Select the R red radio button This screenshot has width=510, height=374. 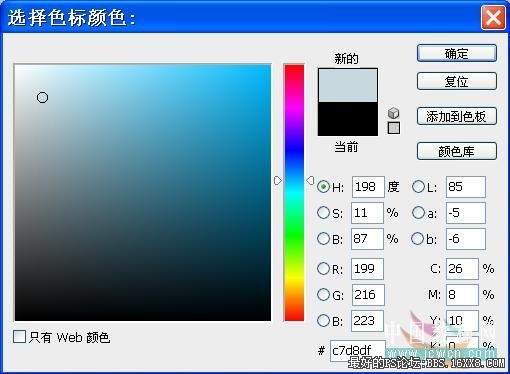click(323, 268)
